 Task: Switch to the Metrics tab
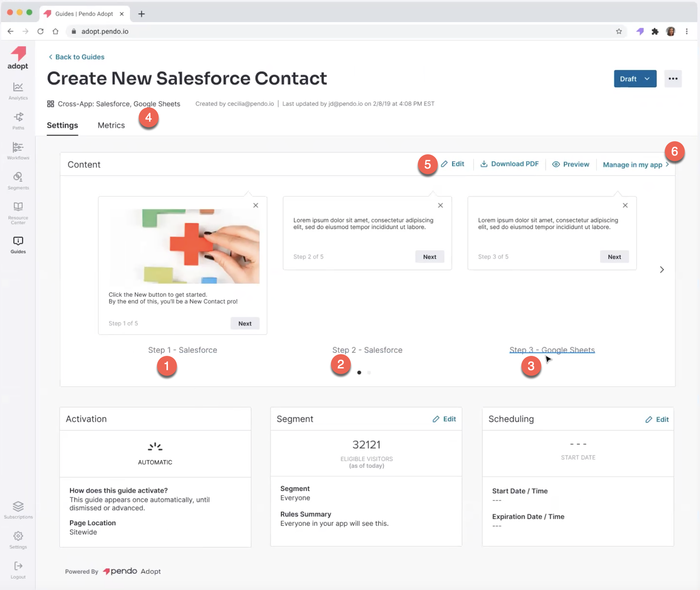111,125
